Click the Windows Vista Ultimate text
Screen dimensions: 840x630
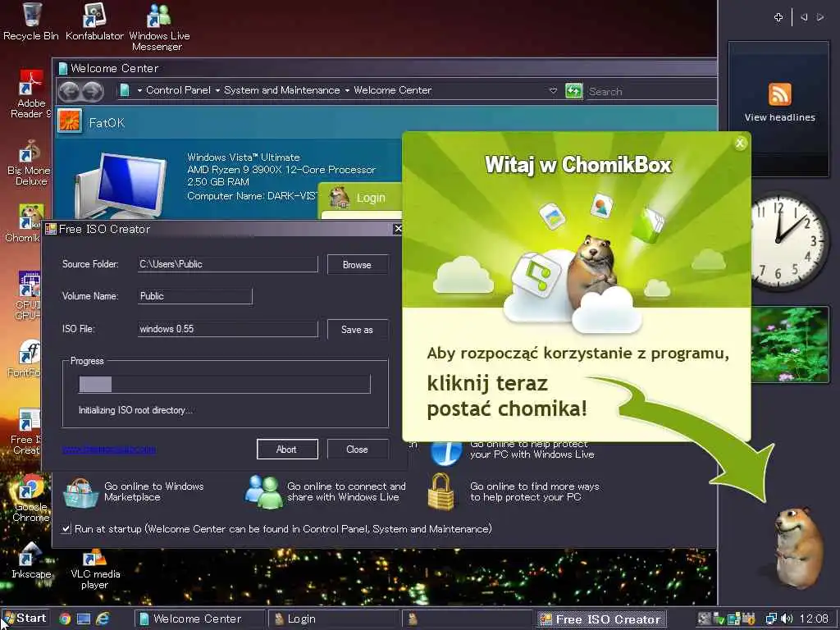click(243, 157)
